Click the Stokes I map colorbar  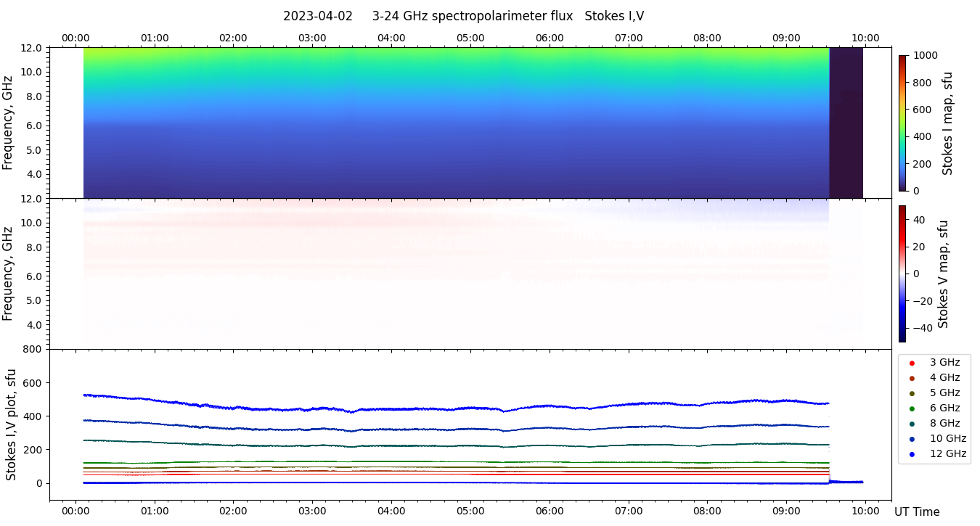coord(902,123)
